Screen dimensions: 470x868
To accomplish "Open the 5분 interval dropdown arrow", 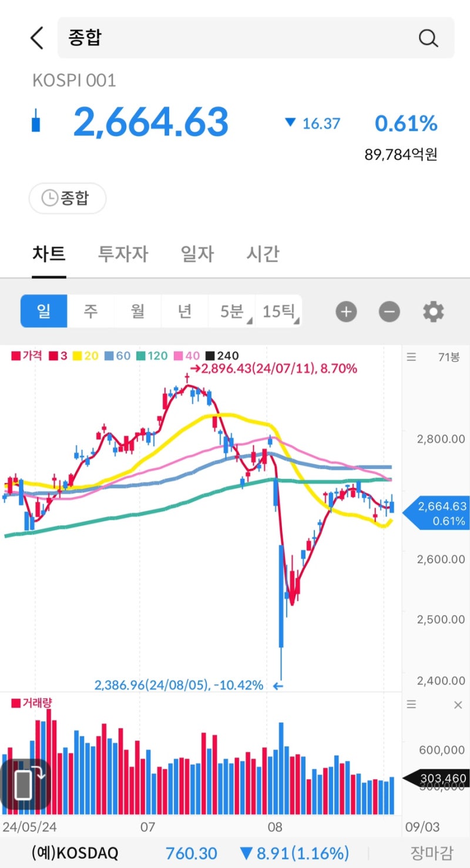I will click(251, 321).
